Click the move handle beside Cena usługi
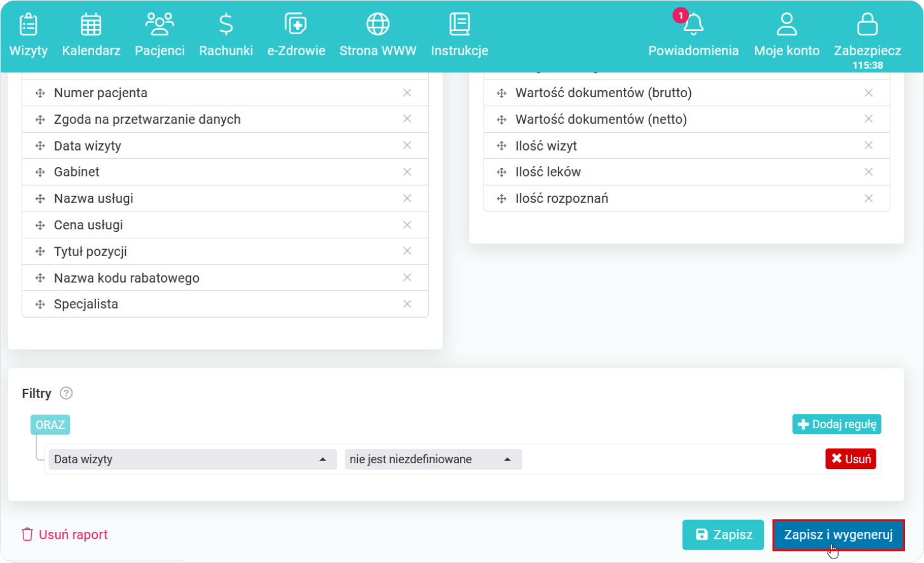Image resolution: width=924 pixels, height=563 pixels. point(40,225)
